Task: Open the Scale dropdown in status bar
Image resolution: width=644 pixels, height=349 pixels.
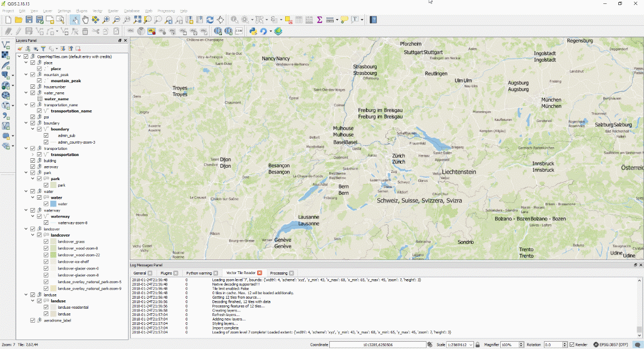Action: pyautogui.click(x=471, y=345)
